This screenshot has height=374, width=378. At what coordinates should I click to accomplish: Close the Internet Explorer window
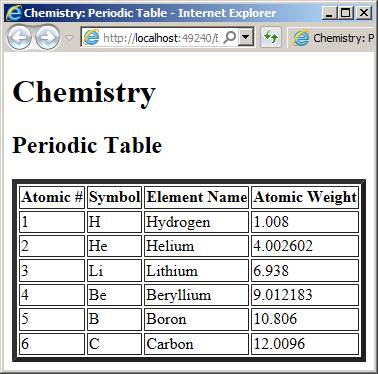click(363, 13)
